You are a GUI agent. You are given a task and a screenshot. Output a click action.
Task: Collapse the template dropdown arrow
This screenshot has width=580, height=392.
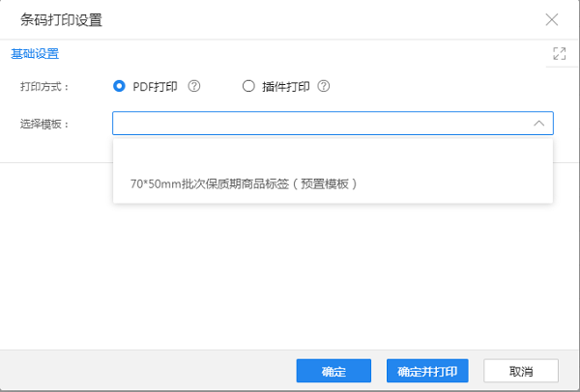point(538,124)
